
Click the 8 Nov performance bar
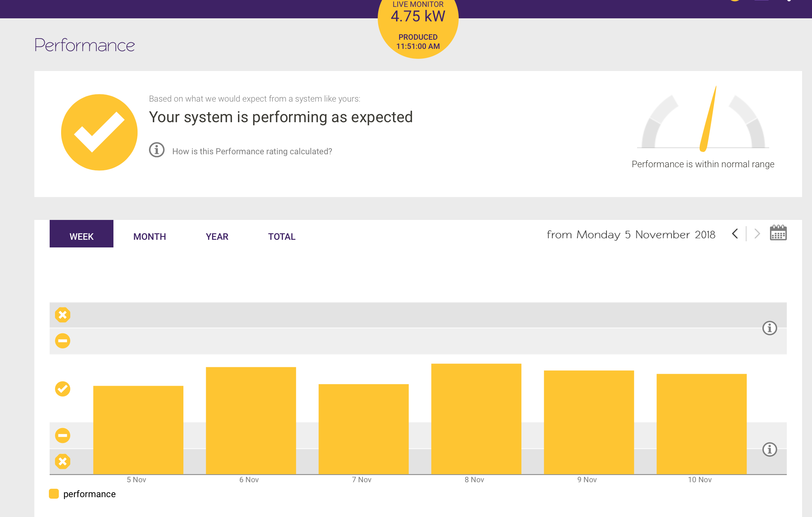[476, 419]
